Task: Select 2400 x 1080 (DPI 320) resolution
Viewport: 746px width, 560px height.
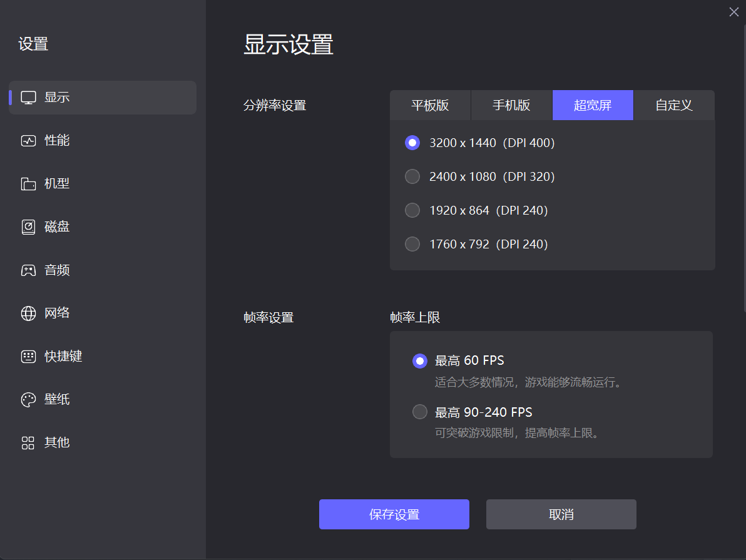Action: point(412,176)
